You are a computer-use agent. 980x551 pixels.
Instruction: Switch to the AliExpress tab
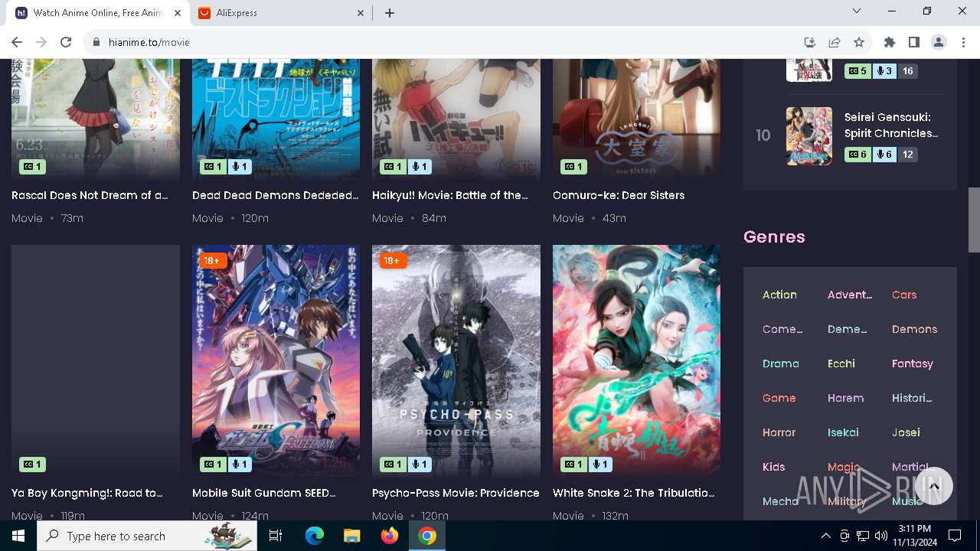(x=281, y=13)
